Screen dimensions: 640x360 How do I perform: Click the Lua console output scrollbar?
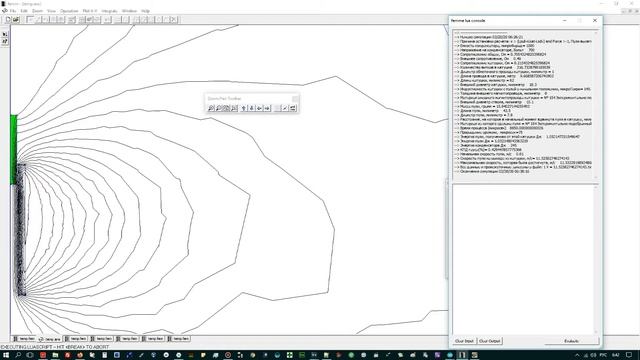(596, 104)
